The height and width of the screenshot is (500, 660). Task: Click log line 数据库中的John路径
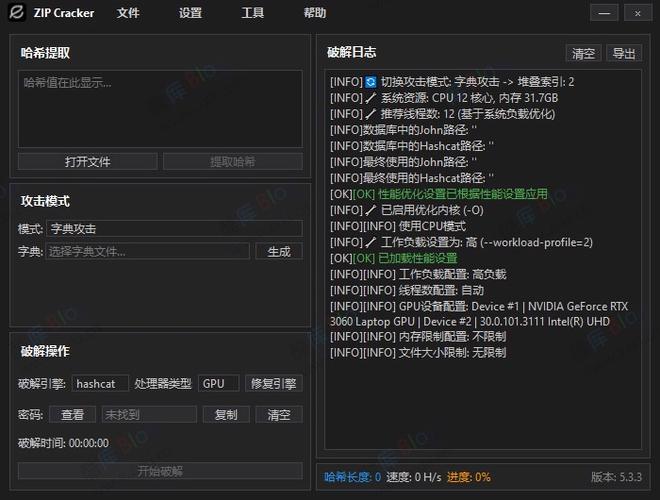(x=403, y=130)
